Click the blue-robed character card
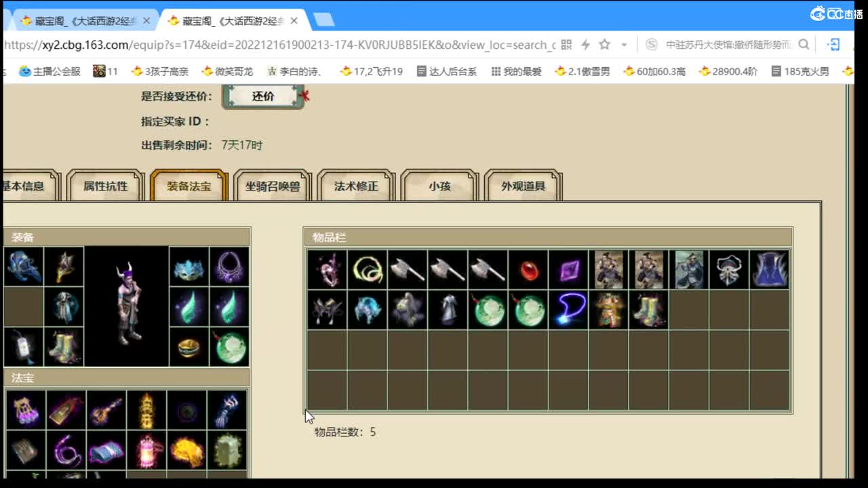 click(689, 270)
